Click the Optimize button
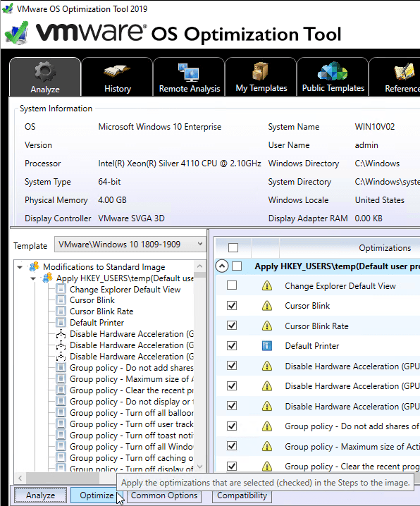420x506 pixels. point(97,495)
